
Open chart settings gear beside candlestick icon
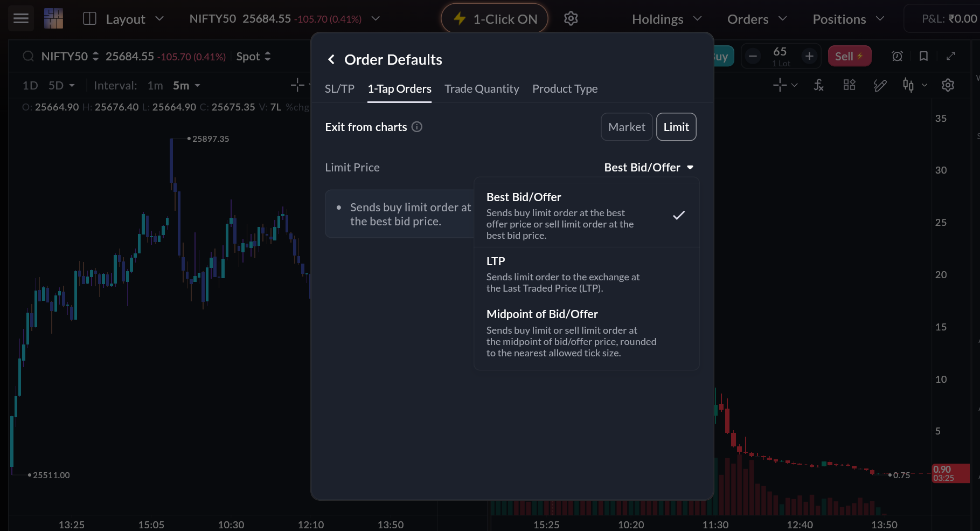coord(947,85)
